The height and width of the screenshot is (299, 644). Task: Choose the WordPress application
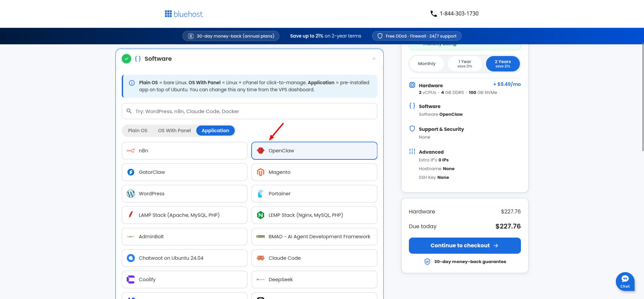pyautogui.click(x=184, y=194)
